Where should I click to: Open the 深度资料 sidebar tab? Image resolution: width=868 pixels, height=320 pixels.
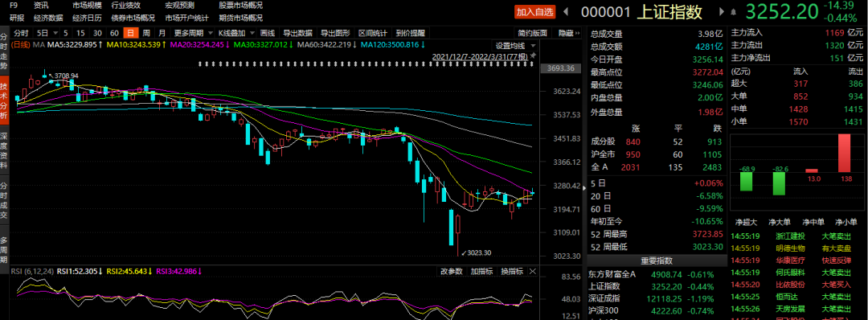coord(4,150)
